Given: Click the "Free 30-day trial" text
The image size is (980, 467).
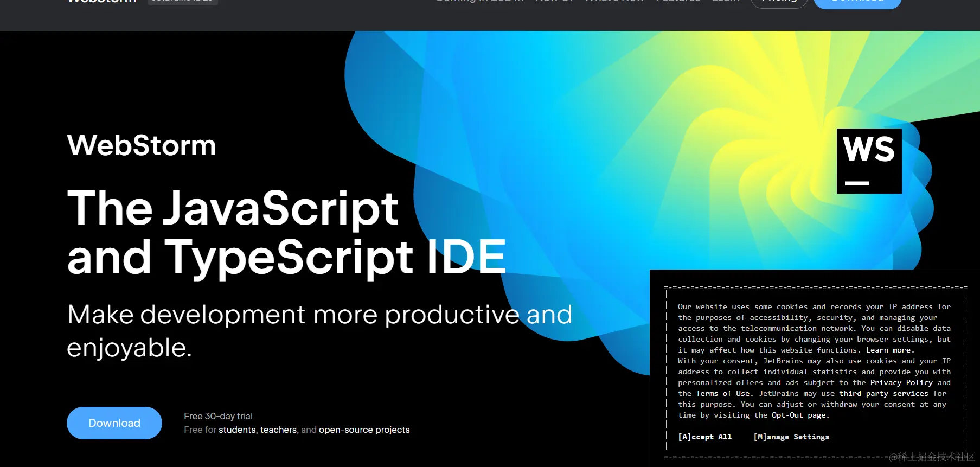Looking at the screenshot, I should coord(218,416).
